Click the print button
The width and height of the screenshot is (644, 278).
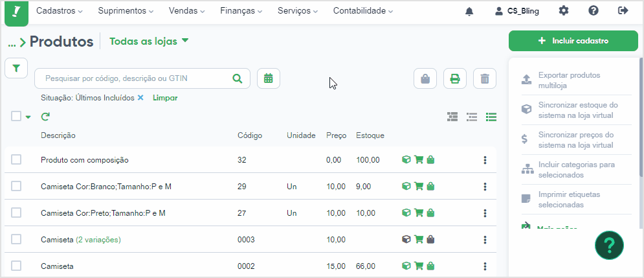[x=454, y=78]
